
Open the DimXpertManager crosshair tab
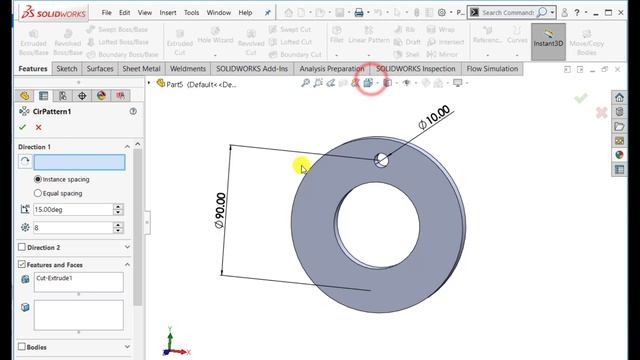(x=82, y=96)
